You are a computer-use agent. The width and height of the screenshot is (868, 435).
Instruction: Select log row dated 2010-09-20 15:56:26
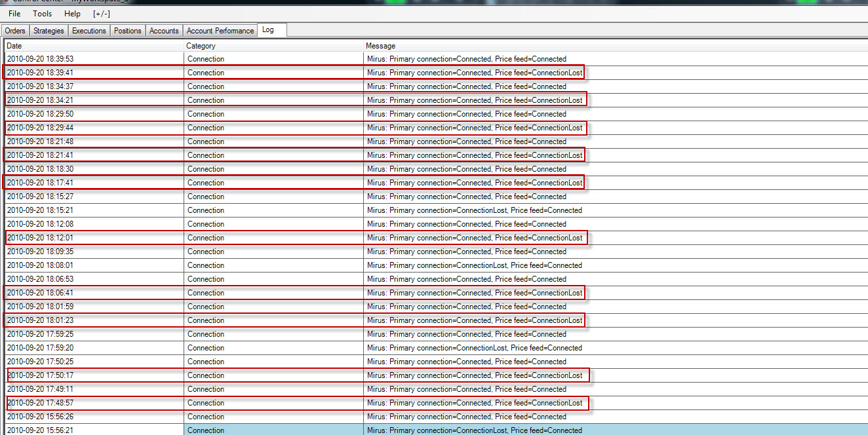(x=436, y=417)
